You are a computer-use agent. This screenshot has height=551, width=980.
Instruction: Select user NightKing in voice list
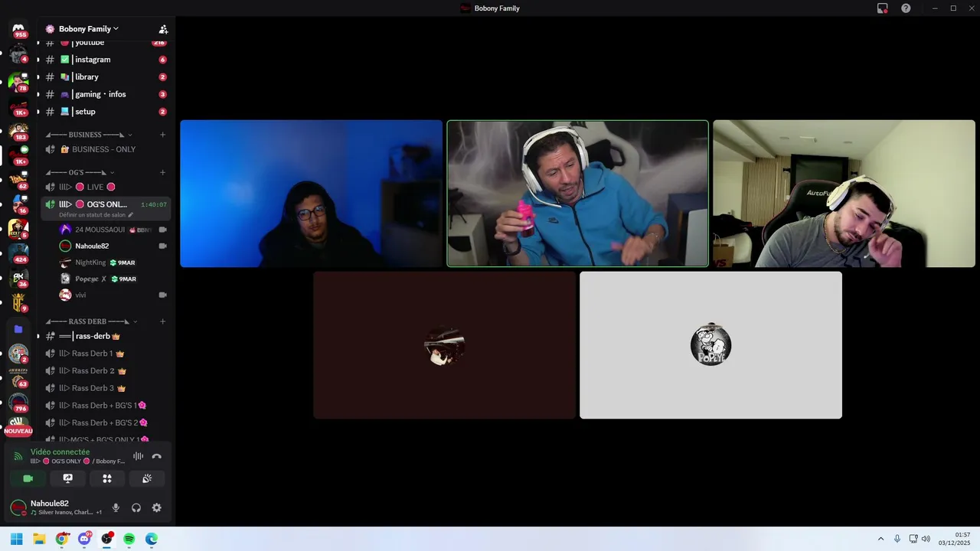[113, 262]
